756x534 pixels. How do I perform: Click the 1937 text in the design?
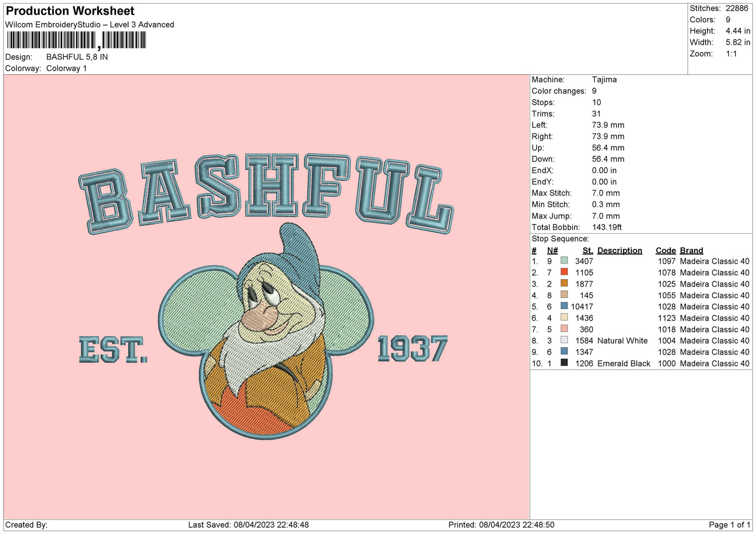pyautogui.click(x=412, y=349)
